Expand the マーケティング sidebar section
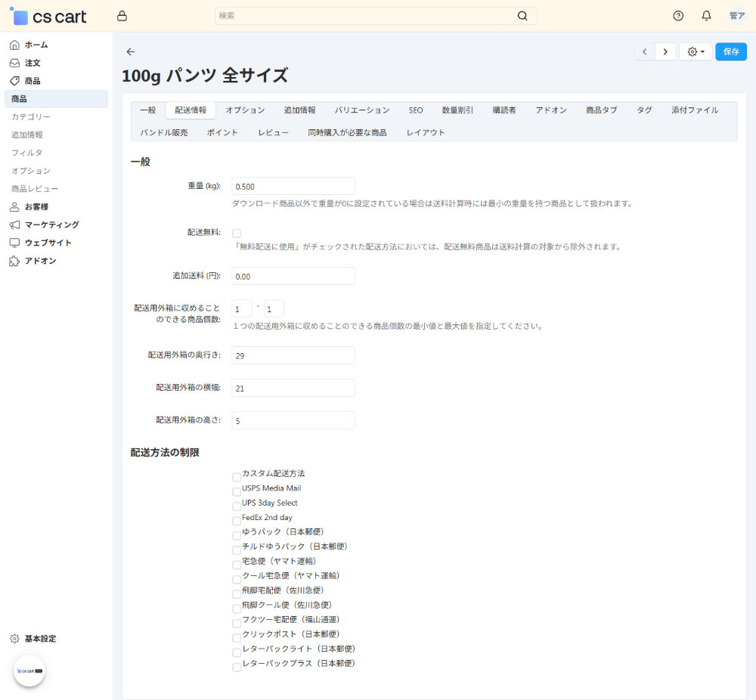 click(51, 225)
